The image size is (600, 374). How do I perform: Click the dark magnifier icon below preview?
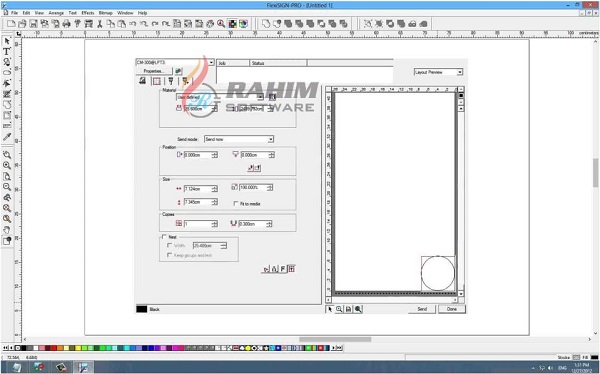pyautogui.click(x=358, y=309)
